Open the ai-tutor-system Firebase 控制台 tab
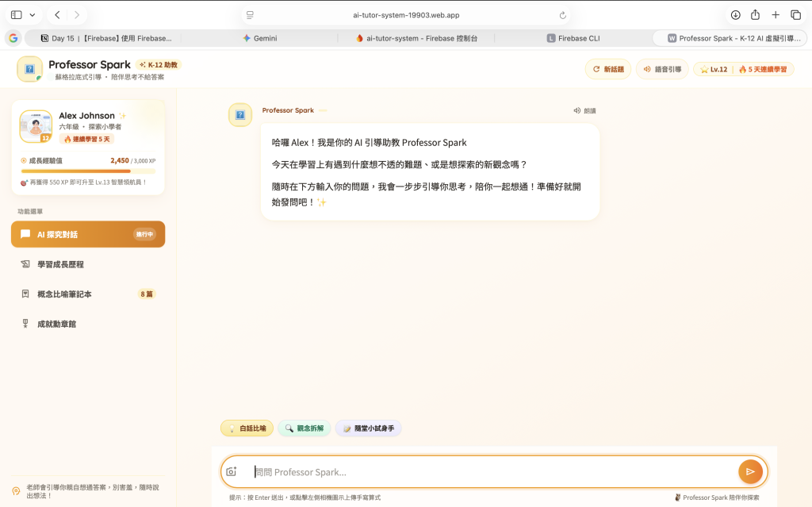This screenshot has width=812, height=507. click(x=417, y=38)
